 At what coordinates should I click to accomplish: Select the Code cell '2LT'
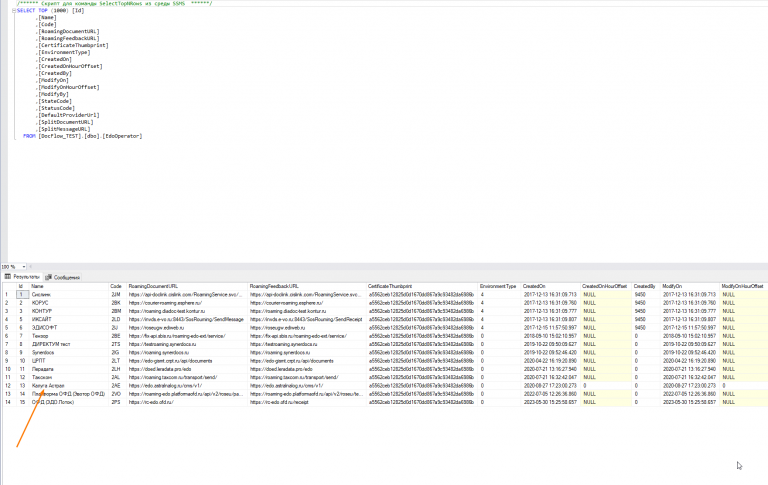tap(118, 361)
